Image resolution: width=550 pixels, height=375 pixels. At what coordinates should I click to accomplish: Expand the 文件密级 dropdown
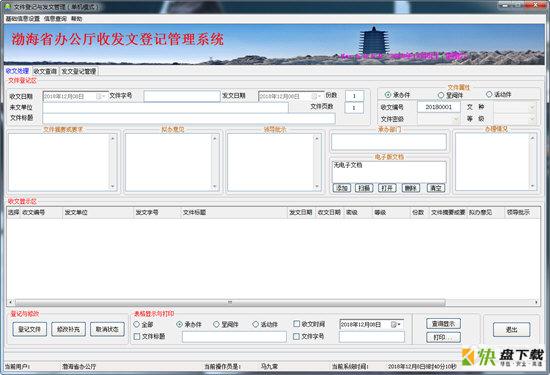[456, 119]
